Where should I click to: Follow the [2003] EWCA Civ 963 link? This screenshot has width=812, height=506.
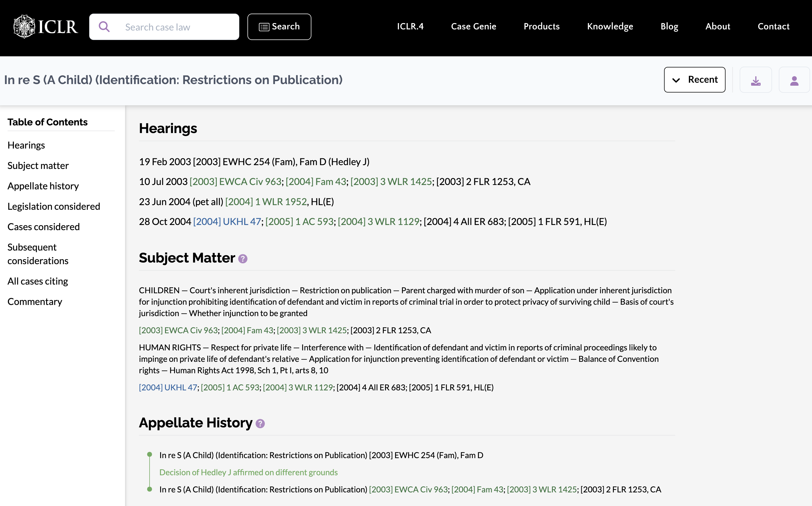coord(235,181)
